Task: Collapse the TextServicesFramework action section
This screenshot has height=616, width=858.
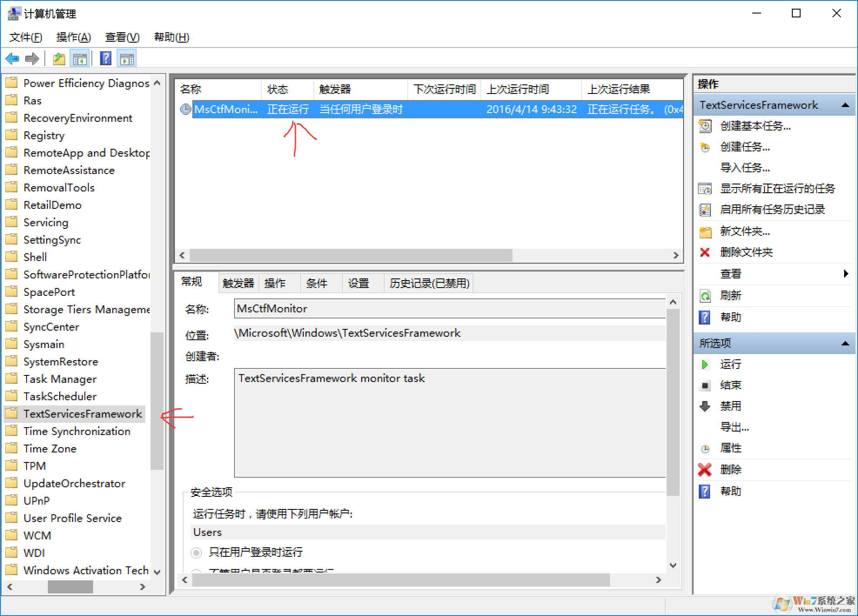Action: pos(845,105)
